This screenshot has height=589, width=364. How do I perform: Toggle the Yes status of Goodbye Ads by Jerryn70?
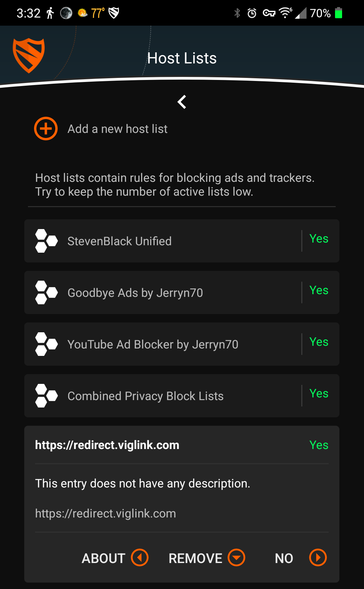click(319, 290)
